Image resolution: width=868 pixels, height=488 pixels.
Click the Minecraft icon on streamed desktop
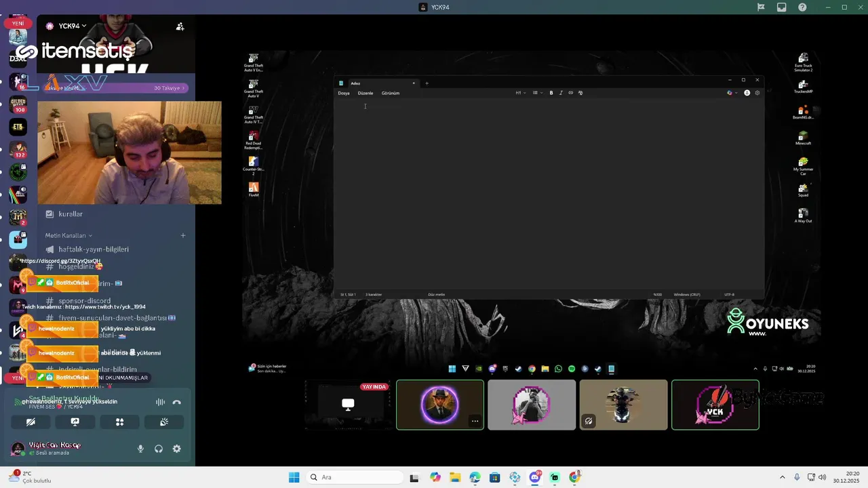(803, 138)
